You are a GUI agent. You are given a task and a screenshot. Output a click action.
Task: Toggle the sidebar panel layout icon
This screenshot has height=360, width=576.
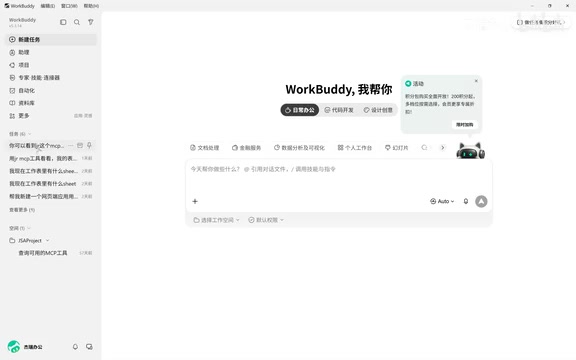pos(63,22)
